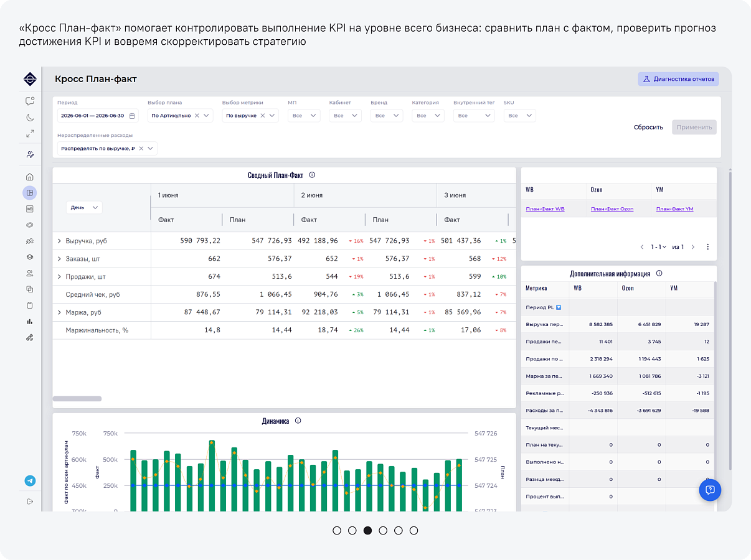Select the highlighted dashboard layout sidebar icon

pyautogui.click(x=30, y=193)
